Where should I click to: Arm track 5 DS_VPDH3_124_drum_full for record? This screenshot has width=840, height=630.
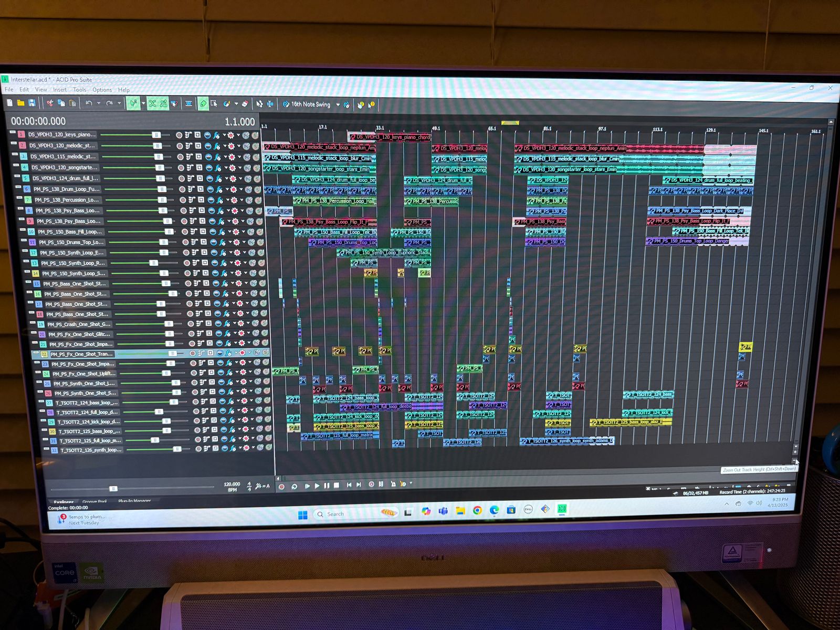(181, 178)
